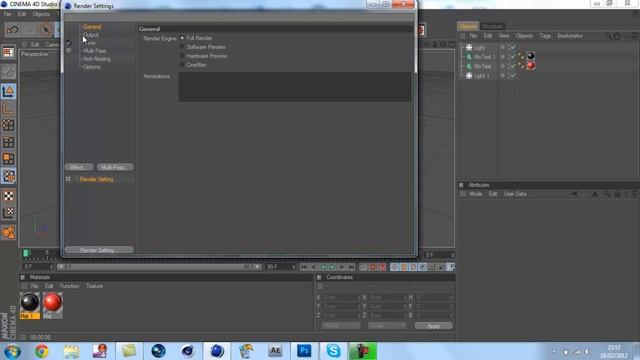
Task: Open After Effects from the taskbar
Action: (275, 351)
